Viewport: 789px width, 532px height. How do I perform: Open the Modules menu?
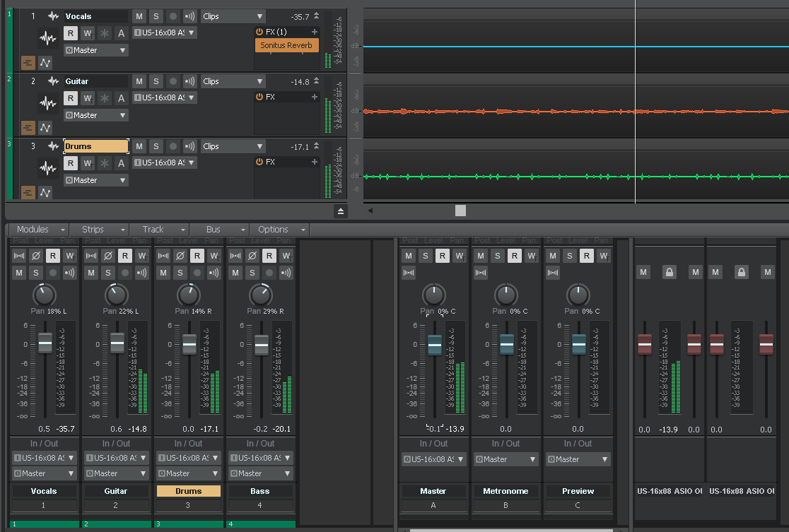[39, 230]
